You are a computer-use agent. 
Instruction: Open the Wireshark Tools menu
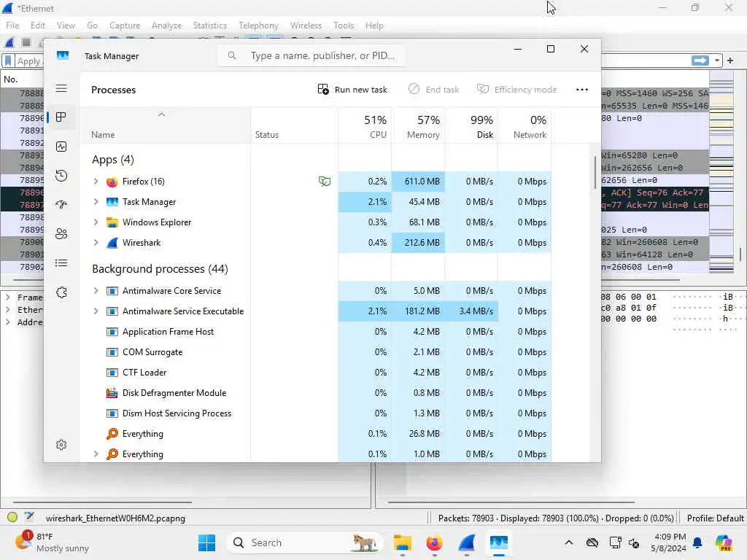pos(344,26)
